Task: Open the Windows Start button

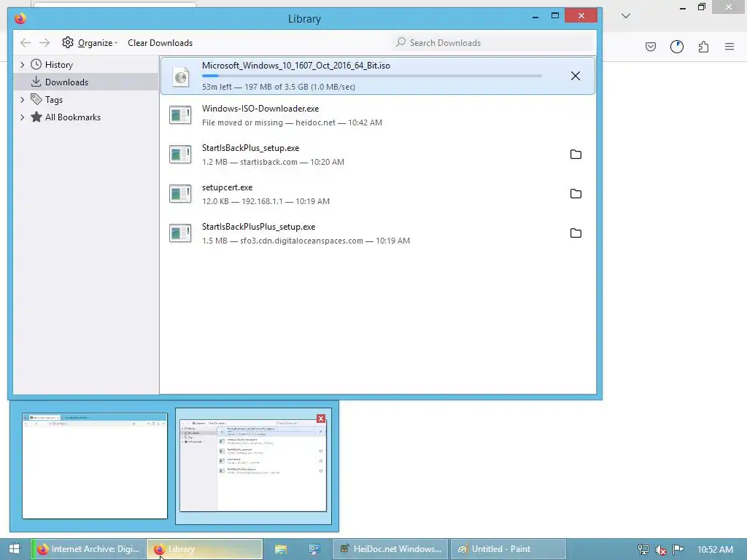Action: pos(15,549)
